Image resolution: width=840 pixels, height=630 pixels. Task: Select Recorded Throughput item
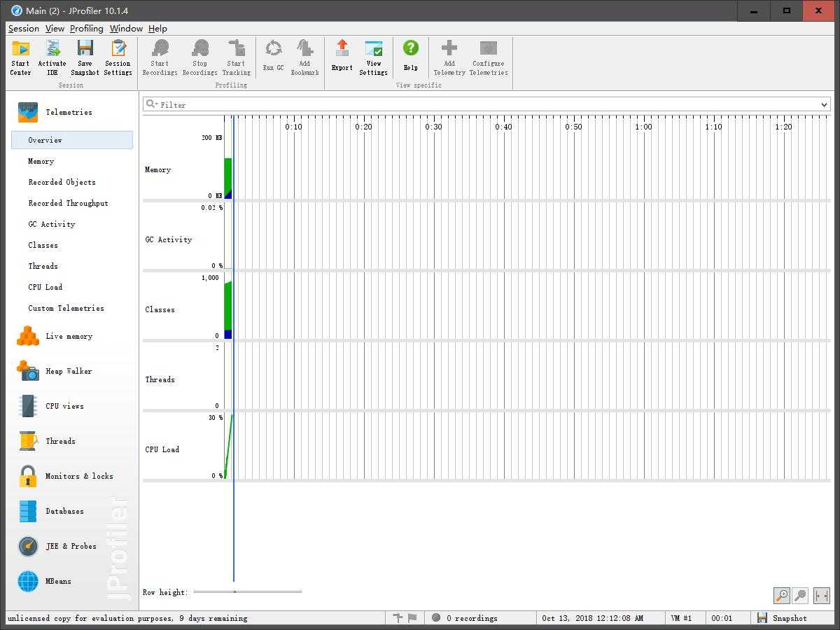(x=68, y=203)
